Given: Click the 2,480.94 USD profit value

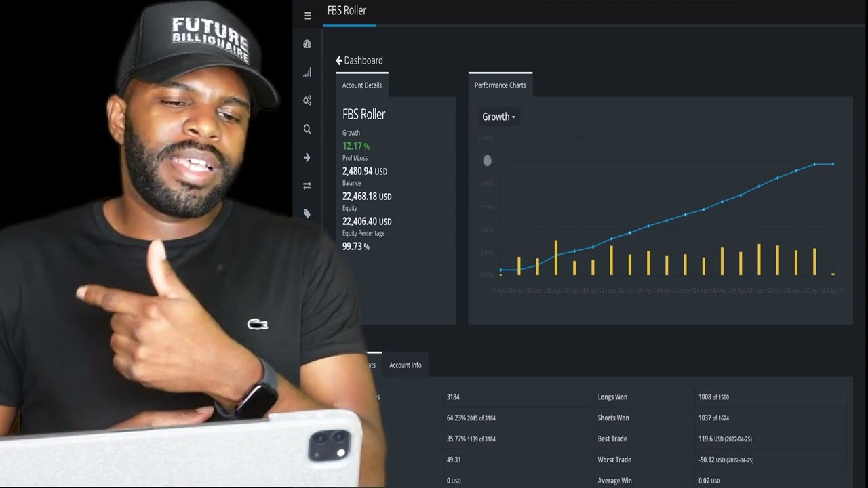Looking at the screenshot, I should coord(365,171).
